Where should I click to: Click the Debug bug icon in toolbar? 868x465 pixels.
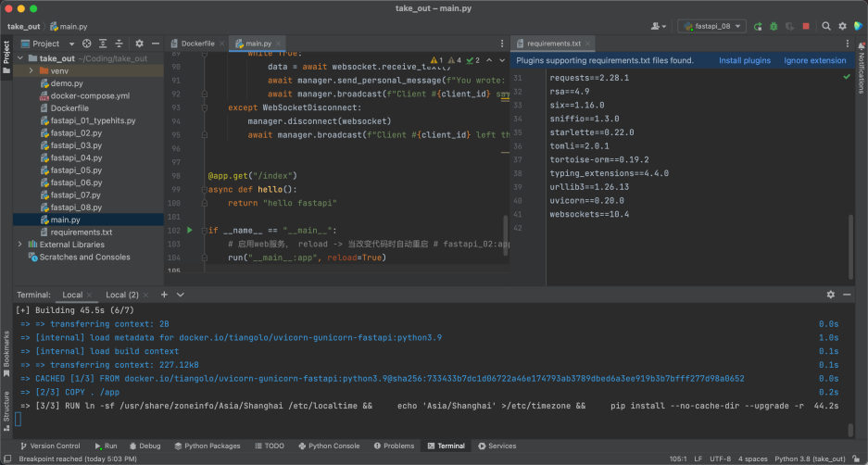[774, 27]
